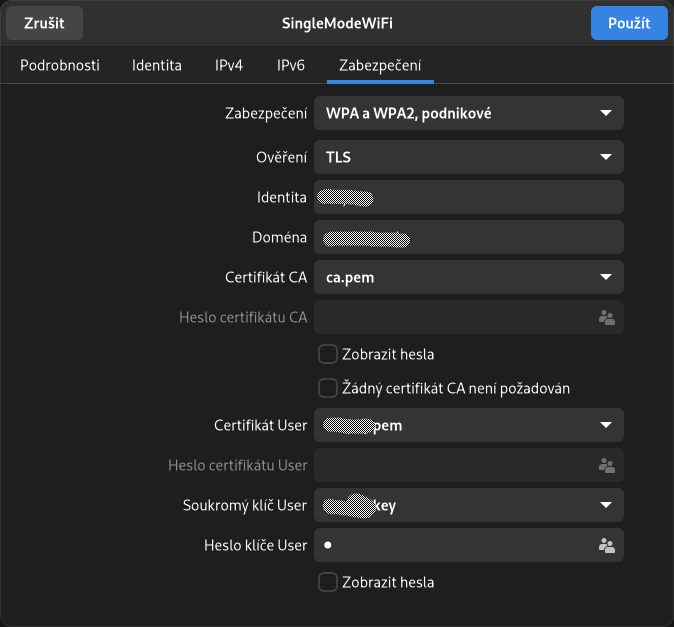The image size is (674, 627).
Task: Enable the upper Zobrazit hesla checkbox
Action: pos(327,354)
